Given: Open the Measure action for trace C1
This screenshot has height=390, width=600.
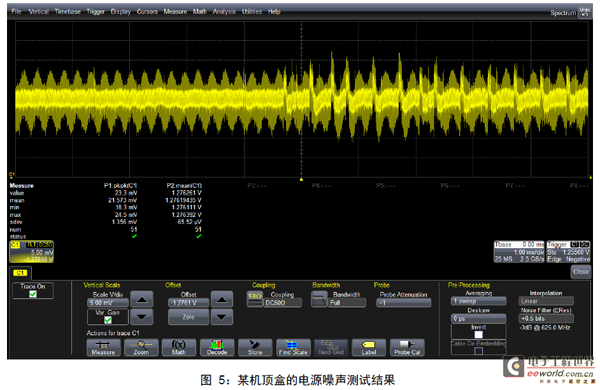Looking at the screenshot, I should (x=103, y=347).
